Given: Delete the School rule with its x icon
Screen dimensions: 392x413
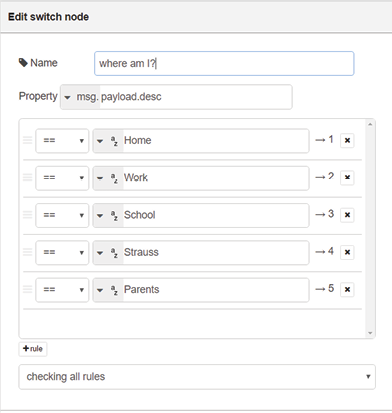Looking at the screenshot, I should click(347, 215).
